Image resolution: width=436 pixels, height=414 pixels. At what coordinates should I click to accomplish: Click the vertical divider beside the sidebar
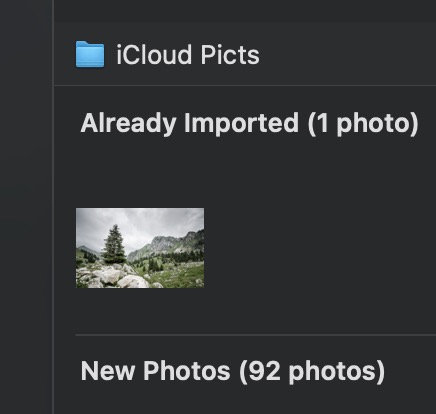53,207
